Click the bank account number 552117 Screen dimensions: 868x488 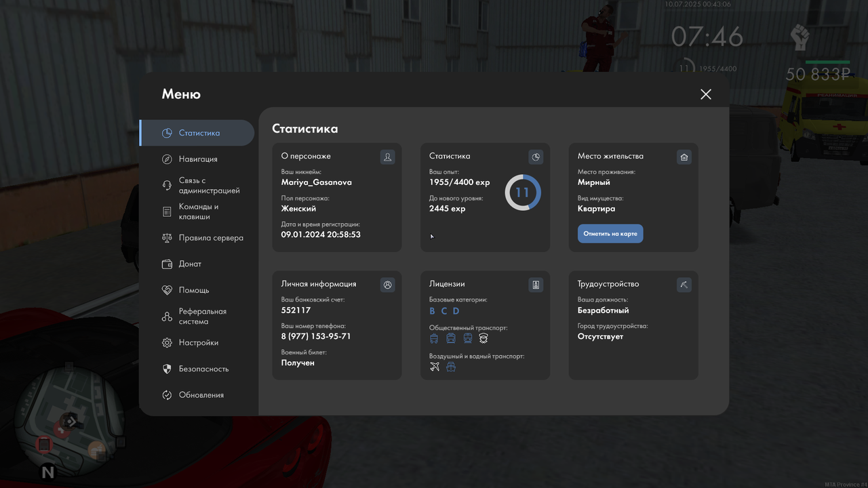[296, 310]
